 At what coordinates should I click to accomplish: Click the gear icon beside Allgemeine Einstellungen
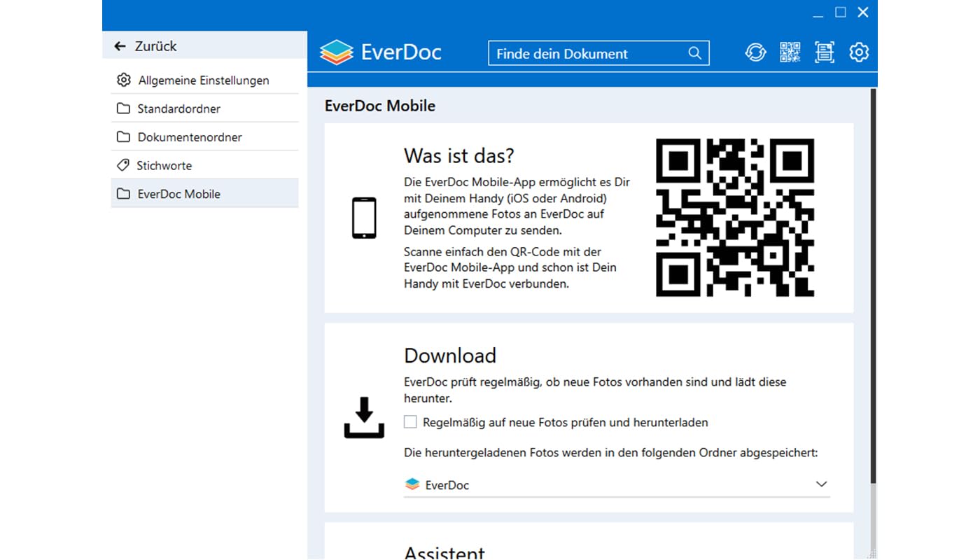124,80
